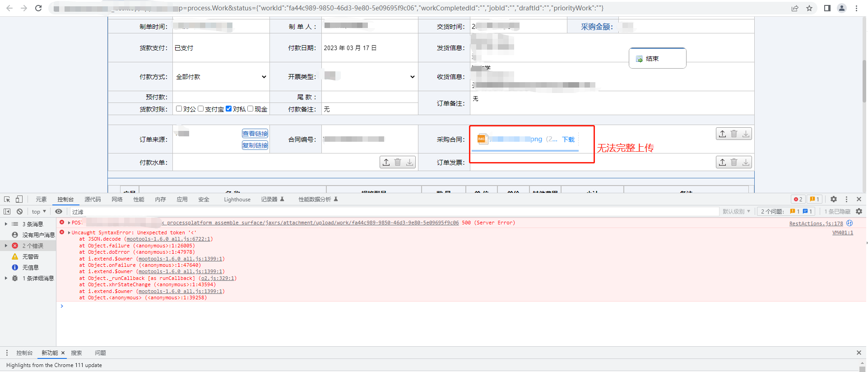Check the 现金 checkbox

pyautogui.click(x=250, y=109)
